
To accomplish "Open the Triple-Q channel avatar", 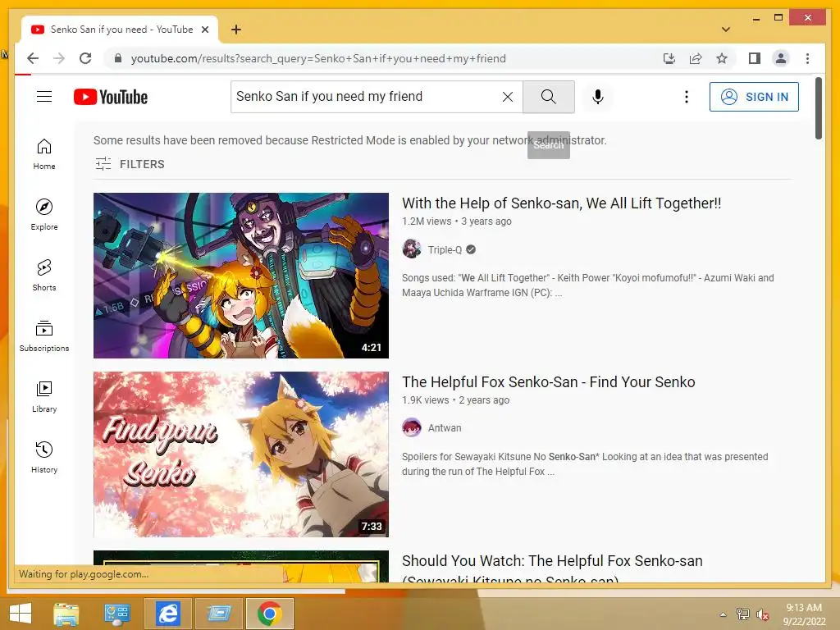I will [x=412, y=249].
